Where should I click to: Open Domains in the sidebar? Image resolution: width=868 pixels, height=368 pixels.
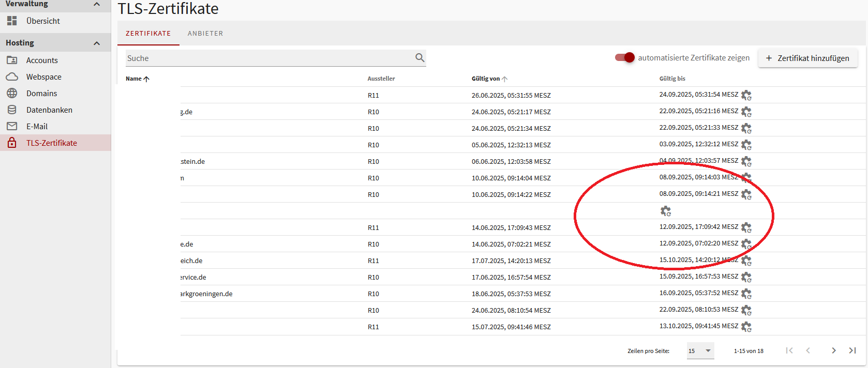click(41, 93)
